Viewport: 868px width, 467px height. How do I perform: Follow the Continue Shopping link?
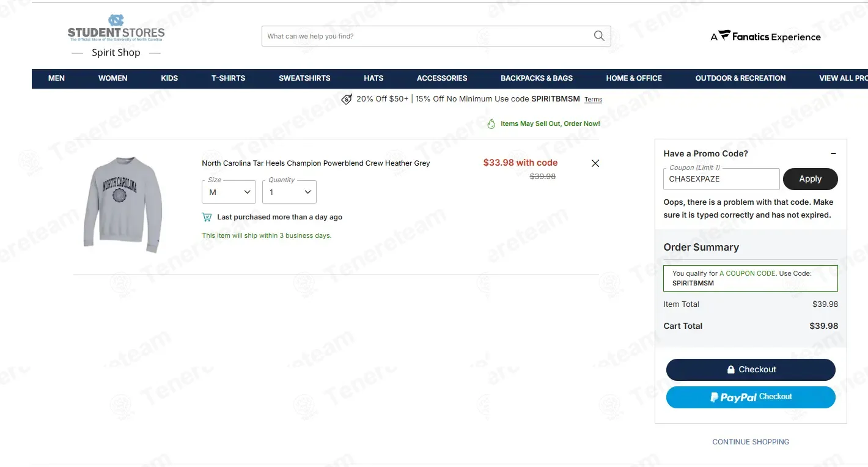pos(751,442)
